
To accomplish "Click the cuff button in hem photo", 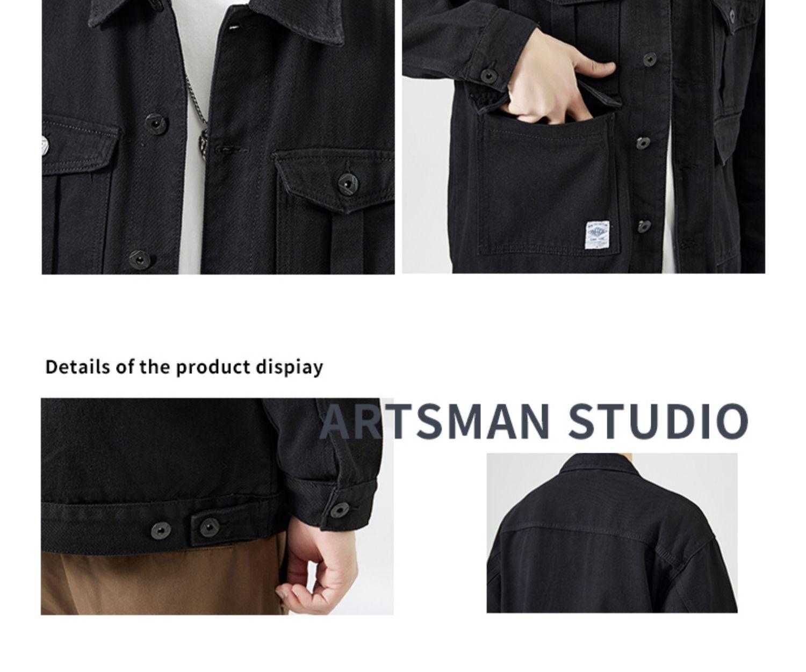I will click(x=340, y=510).
